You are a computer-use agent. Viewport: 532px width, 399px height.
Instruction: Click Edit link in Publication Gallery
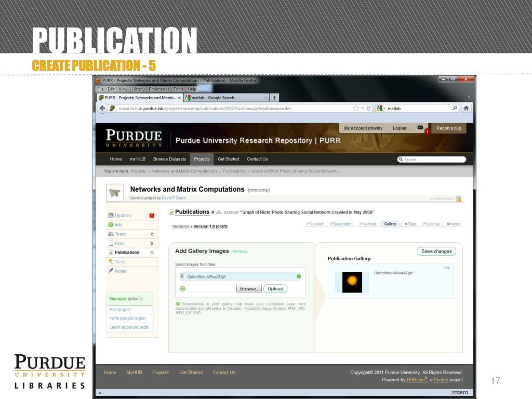click(446, 268)
